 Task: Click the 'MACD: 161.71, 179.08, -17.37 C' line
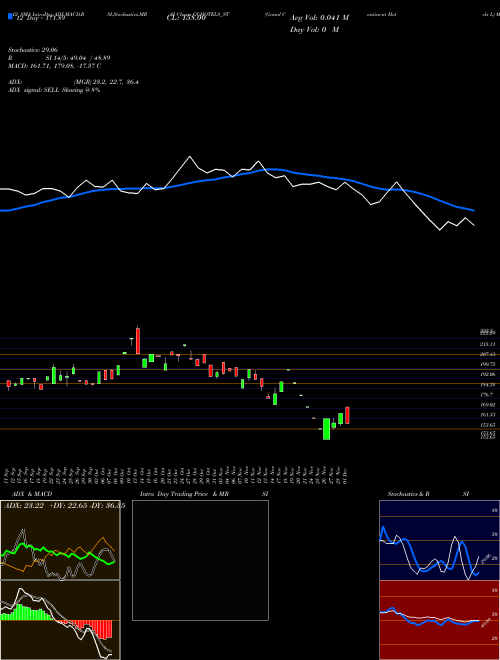(54, 66)
